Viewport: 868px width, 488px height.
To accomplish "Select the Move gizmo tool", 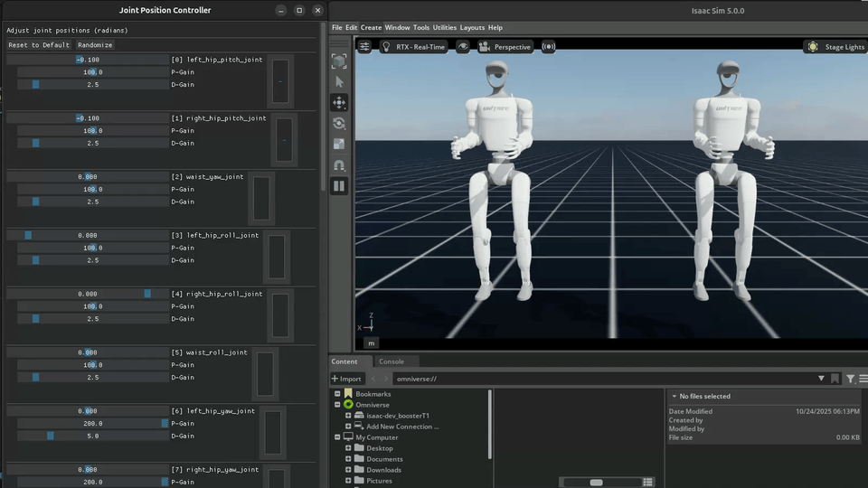I will [x=339, y=103].
